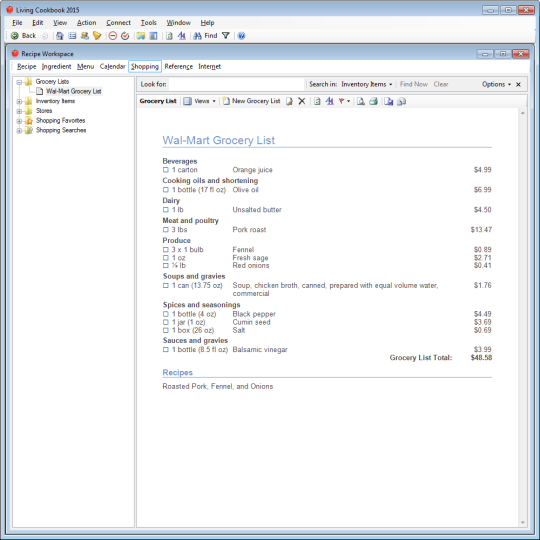540x540 pixels.
Task: Switch to the Recipe tab
Action: pos(27,66)
